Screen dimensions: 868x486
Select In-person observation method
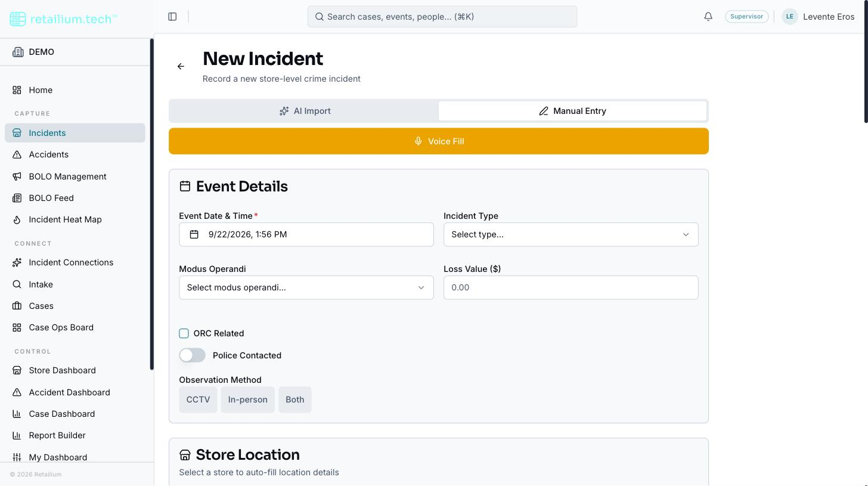tap(247, 400)
